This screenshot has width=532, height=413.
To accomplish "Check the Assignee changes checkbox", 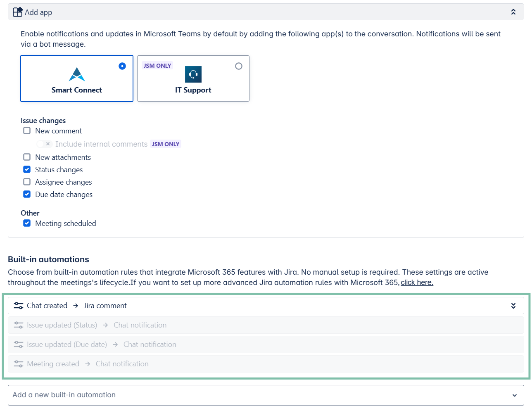I will click(27, 182).
